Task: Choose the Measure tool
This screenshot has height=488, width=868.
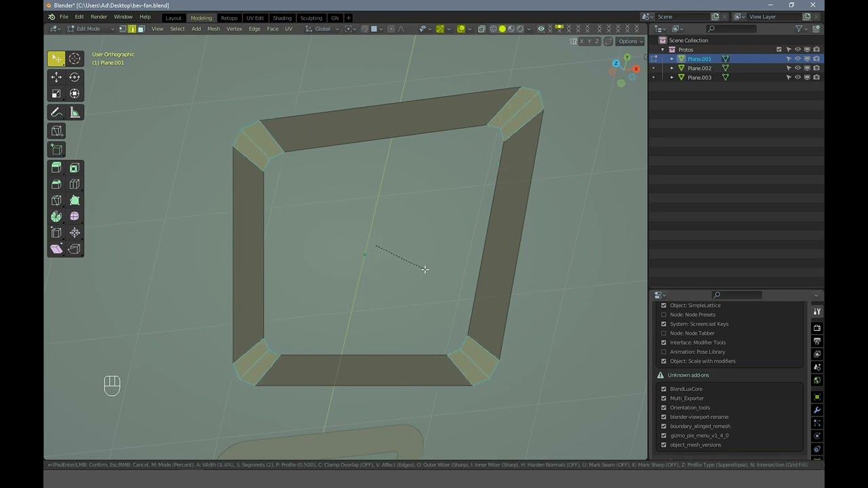Action: click(75, 113)
